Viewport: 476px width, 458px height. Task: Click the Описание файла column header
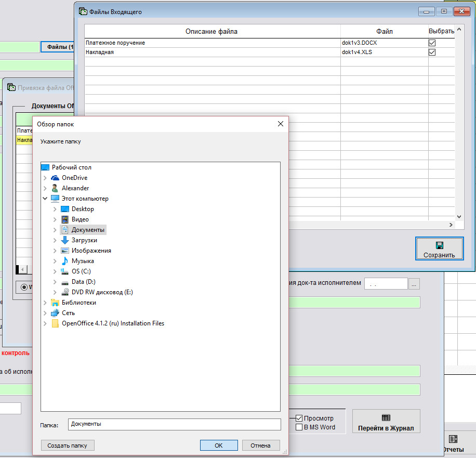pyautogui.click(x=211, y=31)
